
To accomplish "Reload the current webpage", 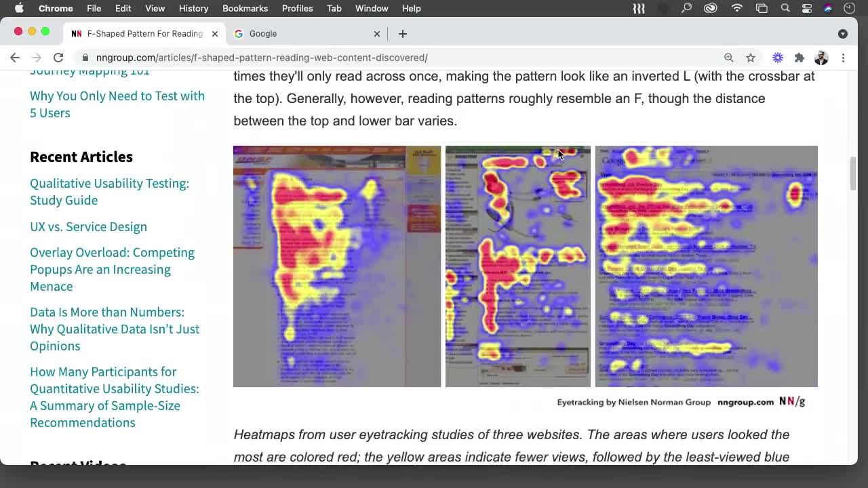I will pyautogui.click(x=58, y=58).
